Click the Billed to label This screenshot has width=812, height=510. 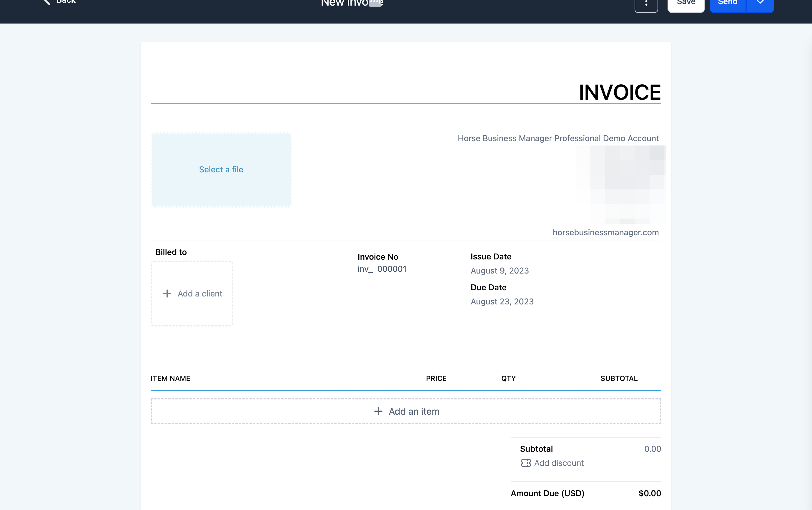click(x=171, y=252)
